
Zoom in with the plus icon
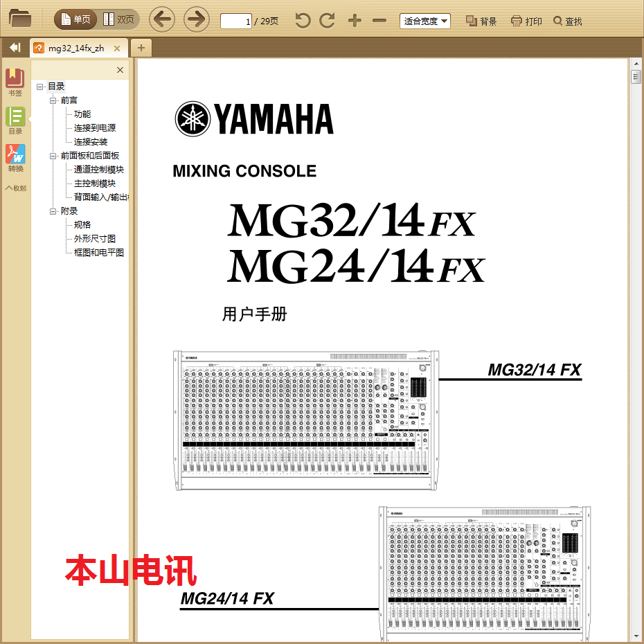tap(355, 20)
